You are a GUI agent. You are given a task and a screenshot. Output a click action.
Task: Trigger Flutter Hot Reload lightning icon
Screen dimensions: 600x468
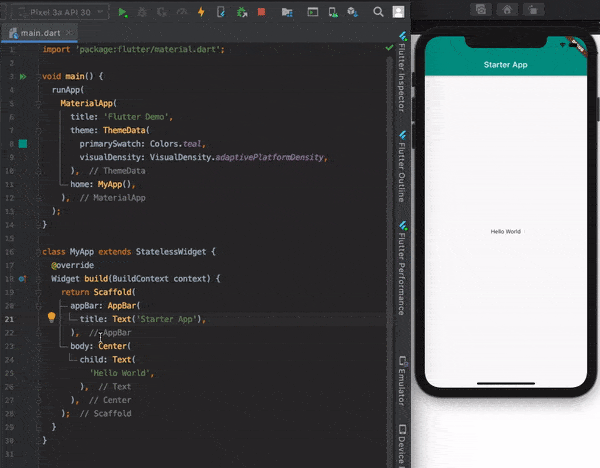[201, 12]
